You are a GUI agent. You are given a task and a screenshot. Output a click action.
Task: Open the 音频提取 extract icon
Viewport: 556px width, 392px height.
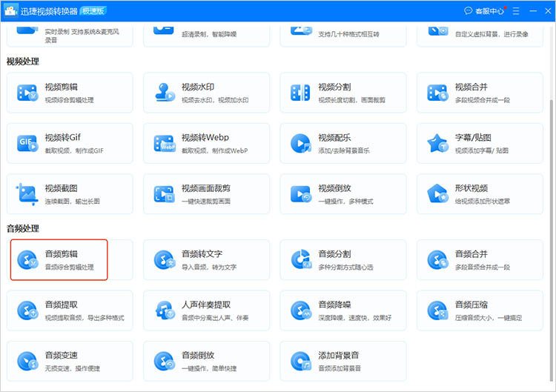coord(27,310)
